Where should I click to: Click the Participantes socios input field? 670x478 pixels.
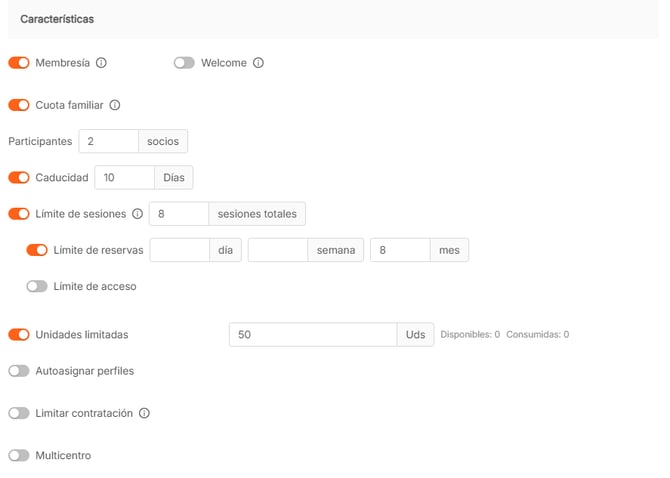tap(108, 142)
